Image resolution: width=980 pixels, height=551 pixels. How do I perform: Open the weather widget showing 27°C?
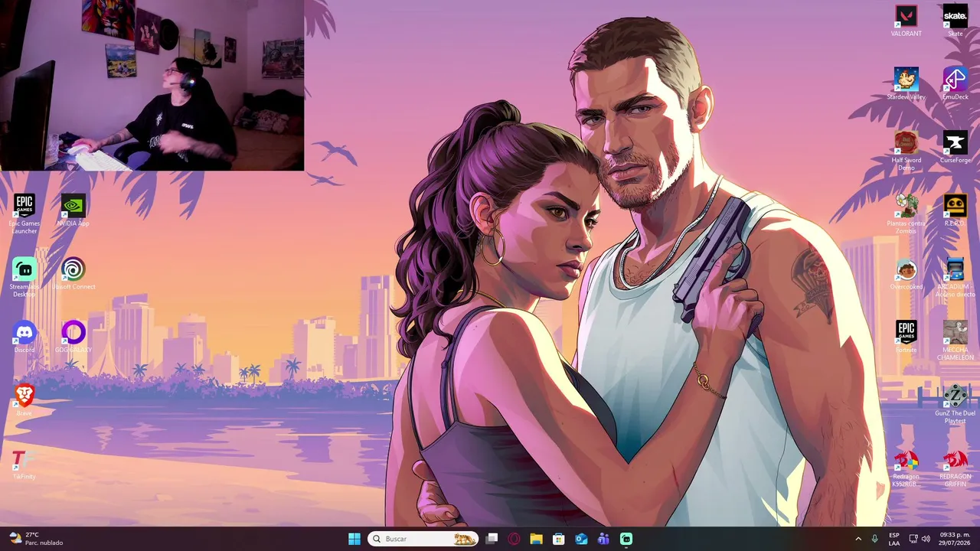point(36,539)
